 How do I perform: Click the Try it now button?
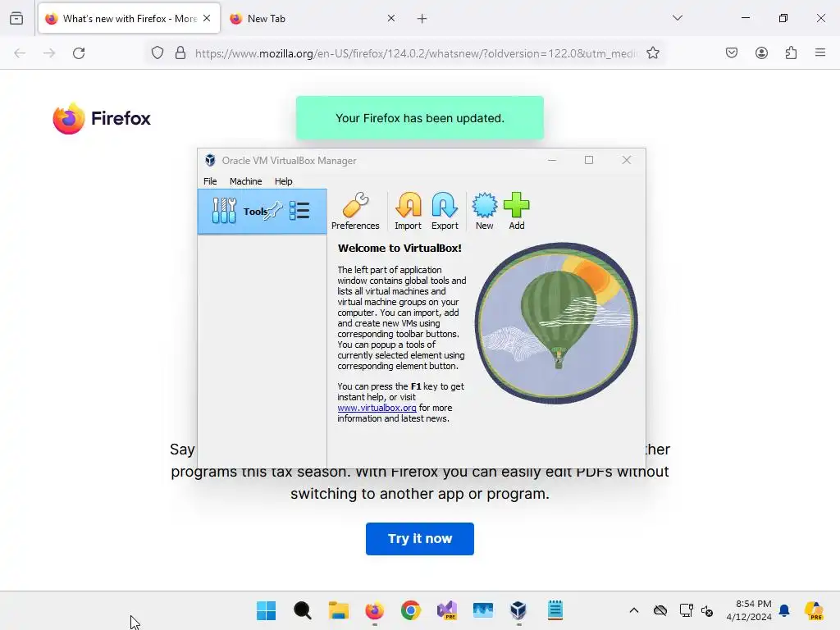pyautogui.click(x=419, y=538)
